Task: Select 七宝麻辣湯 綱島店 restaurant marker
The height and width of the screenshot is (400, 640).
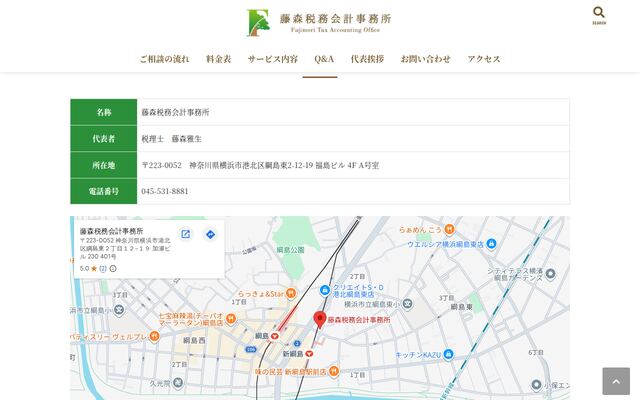Action: point(231,318)
